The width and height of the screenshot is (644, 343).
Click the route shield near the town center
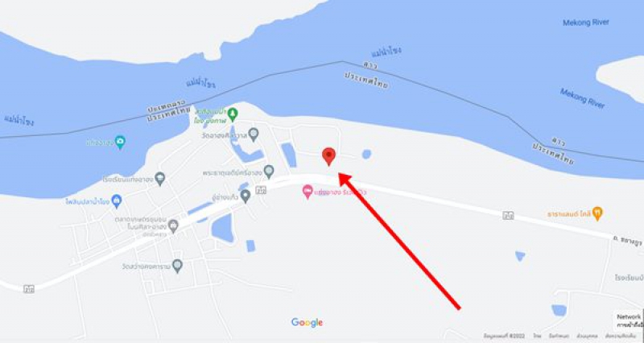click(260, 190)
